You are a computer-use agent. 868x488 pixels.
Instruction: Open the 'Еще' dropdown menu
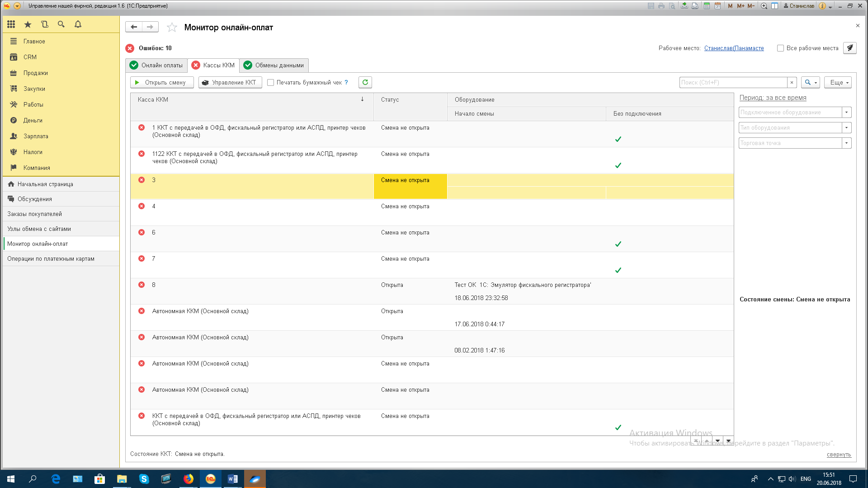[x=838, y=83]
